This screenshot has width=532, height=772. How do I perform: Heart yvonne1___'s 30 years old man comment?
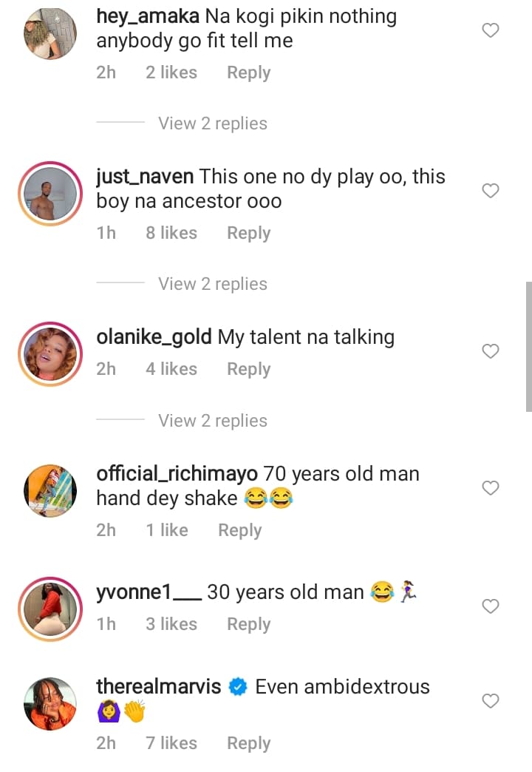coord(491,606)
